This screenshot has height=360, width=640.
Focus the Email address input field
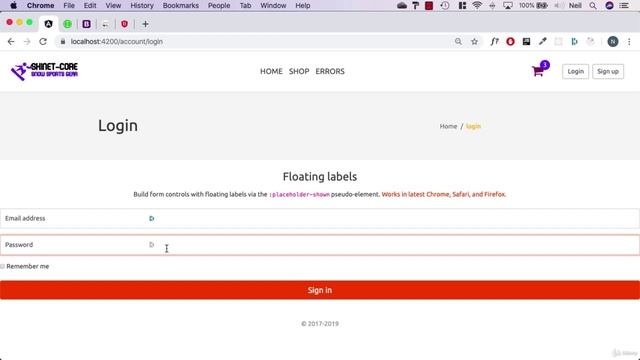[320, 218]
